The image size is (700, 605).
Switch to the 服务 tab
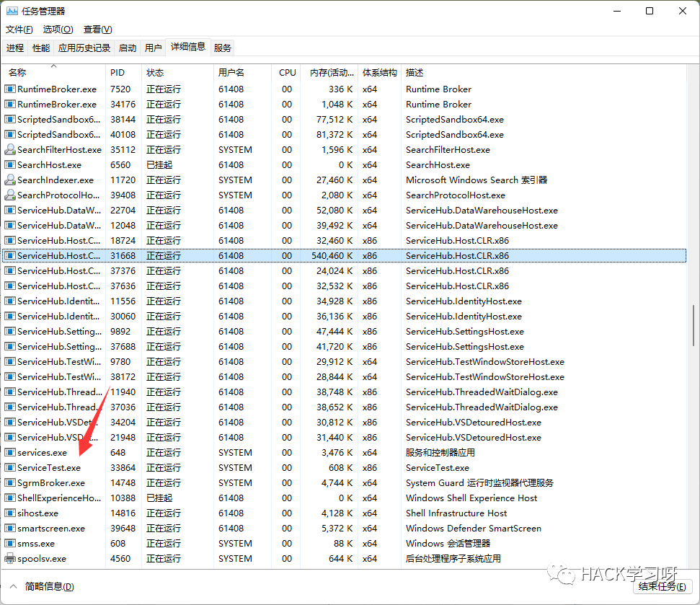222,48
